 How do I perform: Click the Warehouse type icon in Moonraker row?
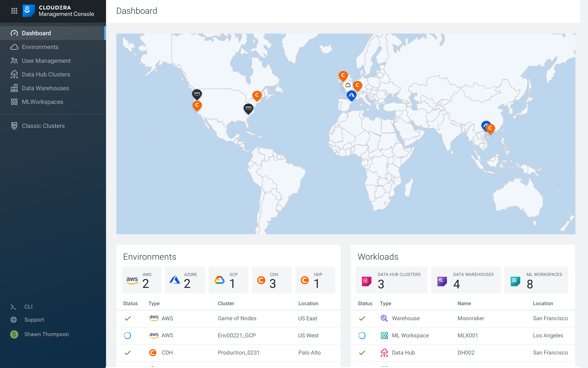click(384, 318)
